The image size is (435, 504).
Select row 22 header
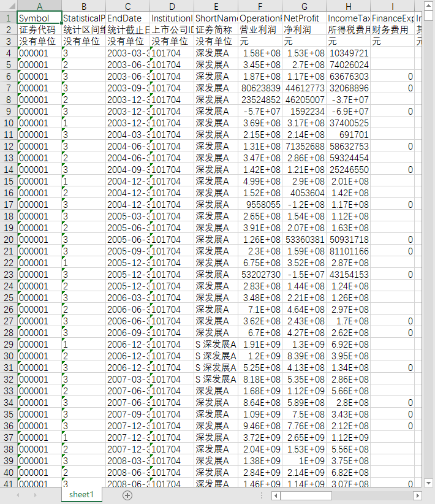click(9, 262)
